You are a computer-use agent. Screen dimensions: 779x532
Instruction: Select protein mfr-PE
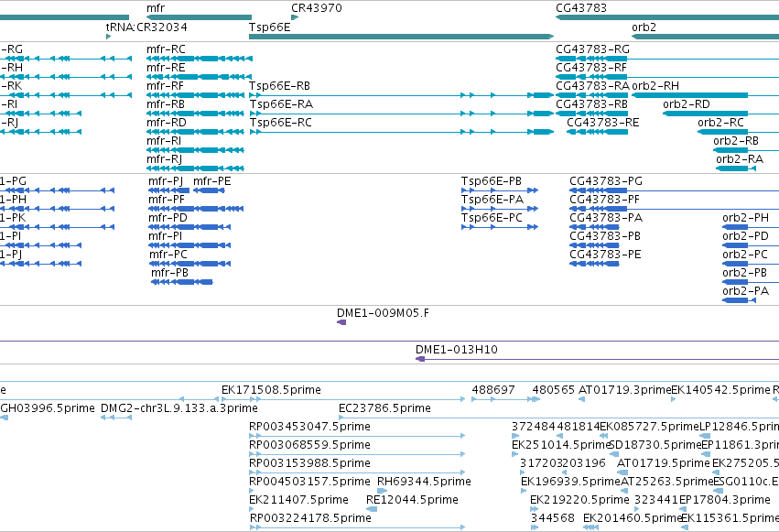click(209, 190)
